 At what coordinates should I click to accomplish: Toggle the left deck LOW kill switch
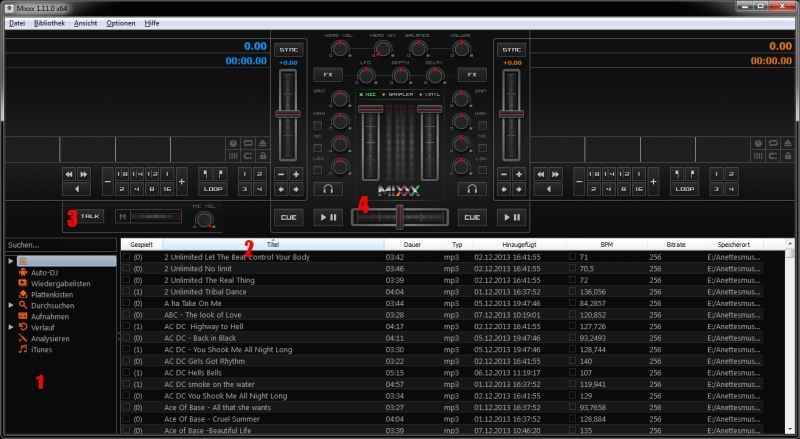click(x=317, y=170)
